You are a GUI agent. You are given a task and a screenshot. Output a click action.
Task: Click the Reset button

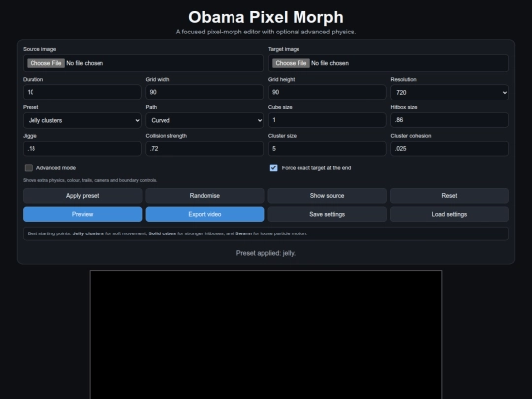pos(449,196)
